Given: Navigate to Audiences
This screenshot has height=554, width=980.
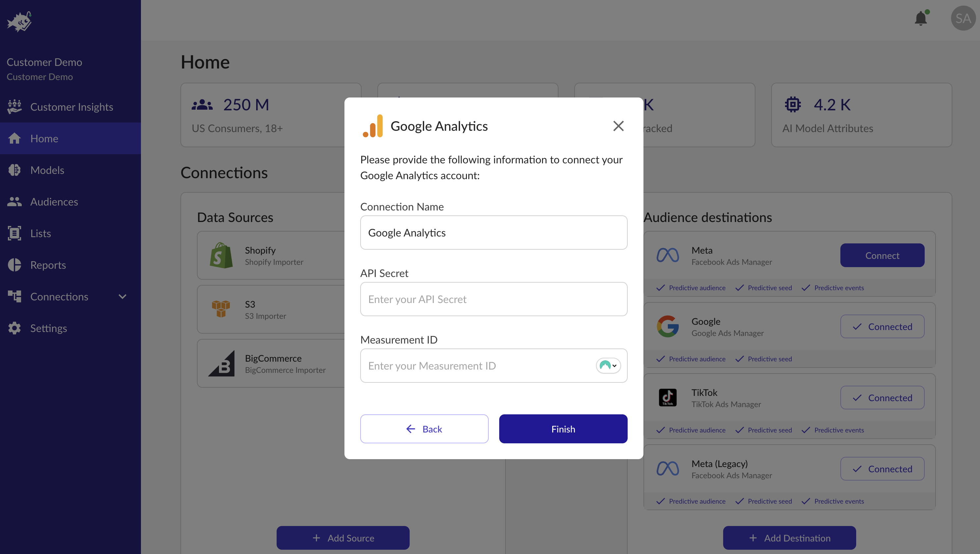Looking at the screenshot, I should click(x=70, y=201).
